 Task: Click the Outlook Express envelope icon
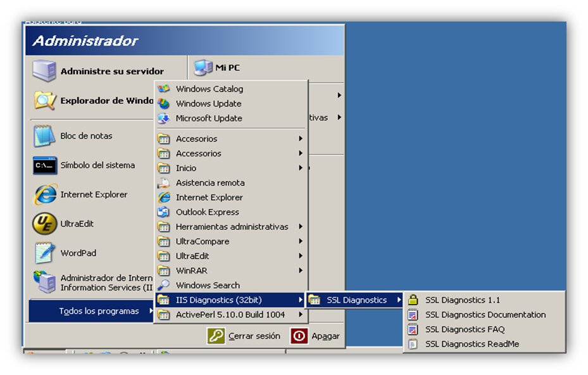click(x=163, y=212)
